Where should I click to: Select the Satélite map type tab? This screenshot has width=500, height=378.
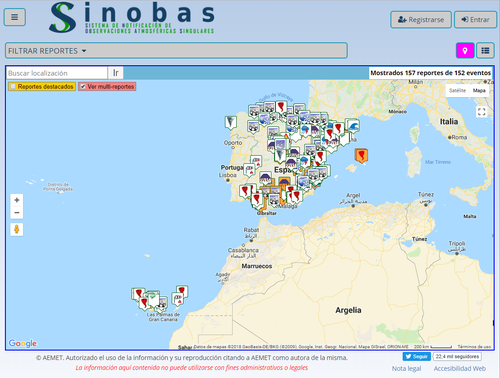[x=457, y=90]
